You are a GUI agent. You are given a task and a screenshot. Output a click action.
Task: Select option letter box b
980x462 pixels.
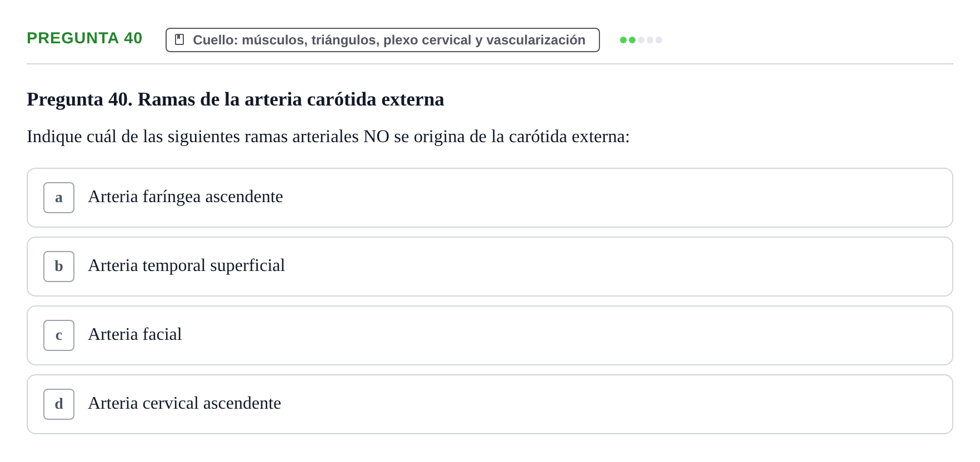59,267
